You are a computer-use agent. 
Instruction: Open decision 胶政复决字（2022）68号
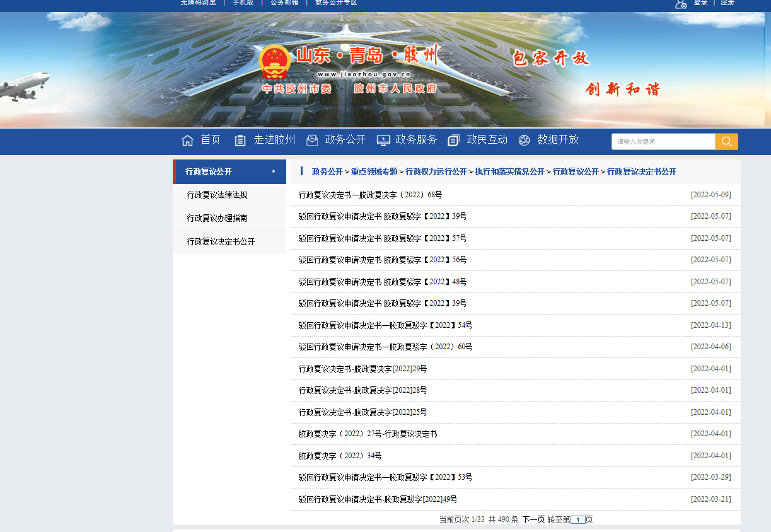click(370, 195)
